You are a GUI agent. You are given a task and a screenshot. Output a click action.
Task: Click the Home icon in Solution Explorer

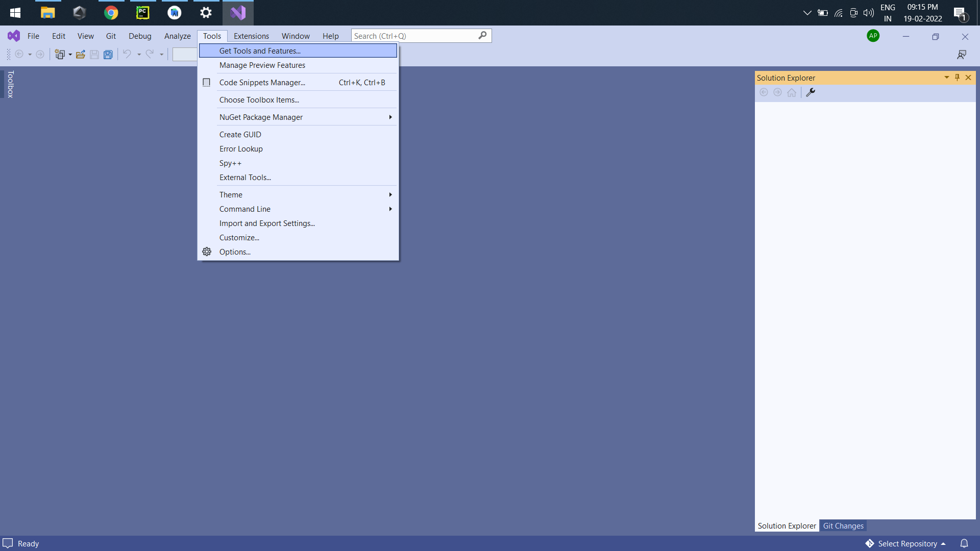pyautogui.click(x=792, y=92)
